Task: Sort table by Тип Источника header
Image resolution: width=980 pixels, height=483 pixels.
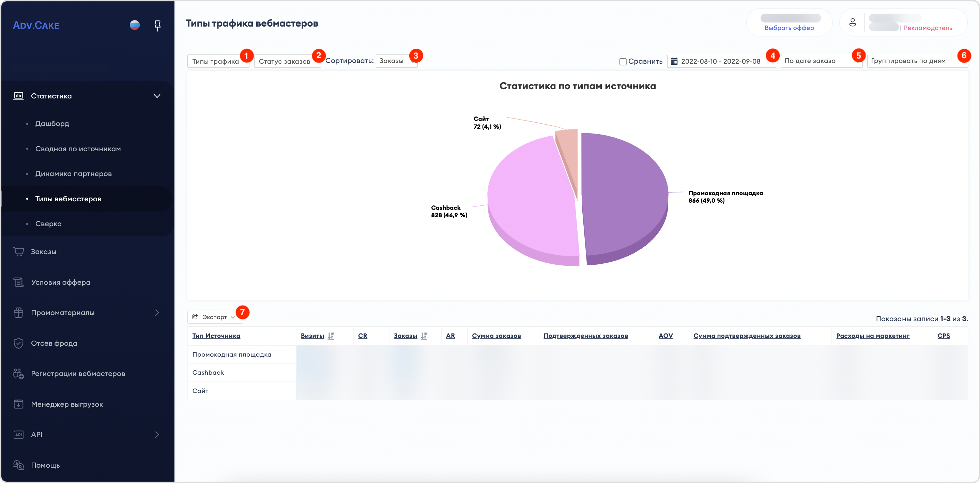Action: [x=216, y=336]
